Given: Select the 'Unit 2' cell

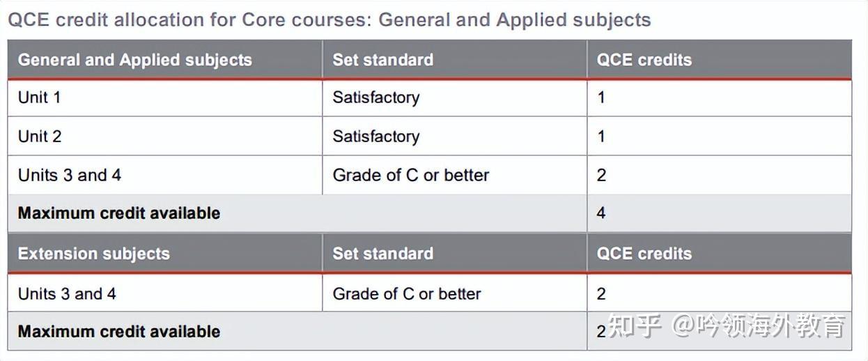Looking at the screenshot, I should click(40, 137).
